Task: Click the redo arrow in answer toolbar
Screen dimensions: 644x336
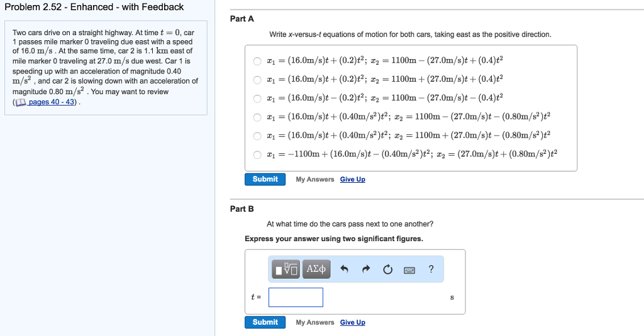Action: coord(366,269)
